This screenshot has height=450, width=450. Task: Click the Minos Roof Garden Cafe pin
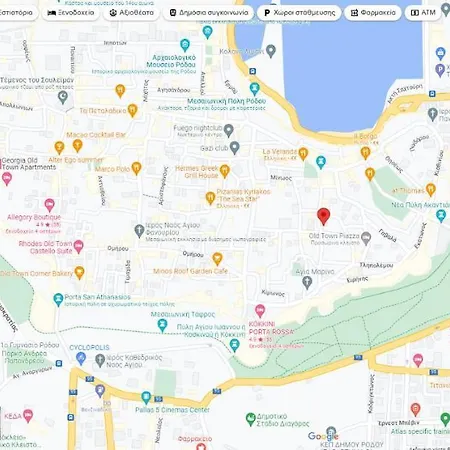[x=217, y=259]
